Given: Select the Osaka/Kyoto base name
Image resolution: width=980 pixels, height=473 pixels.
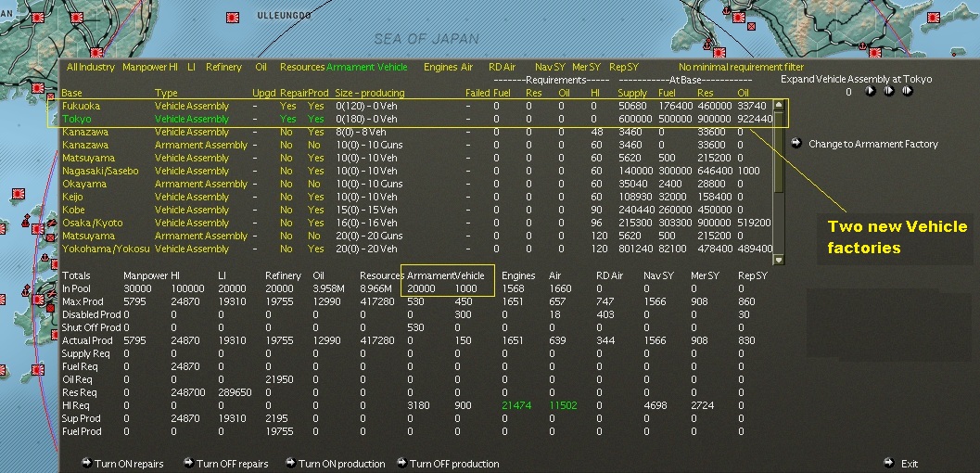Looking at the screenshot, I should pos(93,224).
